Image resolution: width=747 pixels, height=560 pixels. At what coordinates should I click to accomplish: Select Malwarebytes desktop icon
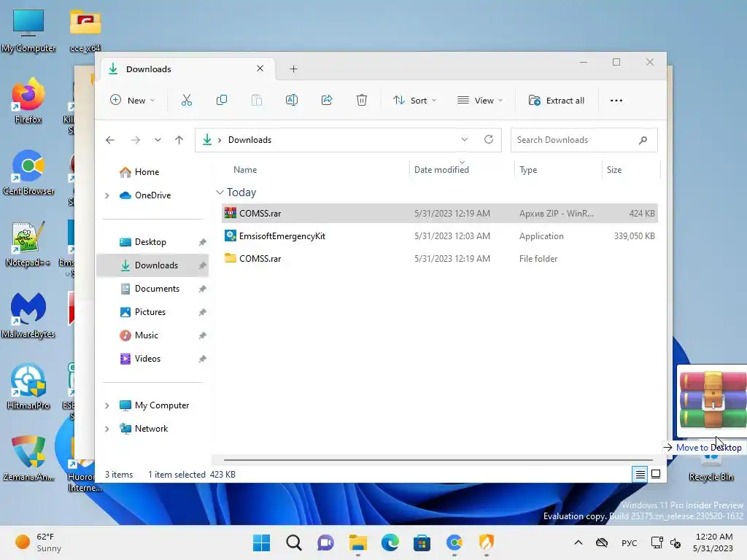(28, 315)
